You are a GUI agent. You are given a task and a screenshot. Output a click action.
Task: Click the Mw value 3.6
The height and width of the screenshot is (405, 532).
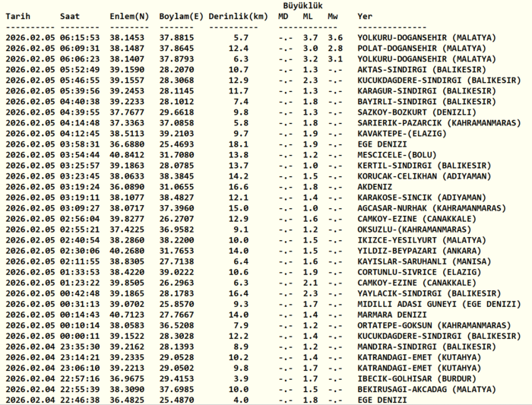[x=334, y=37]
